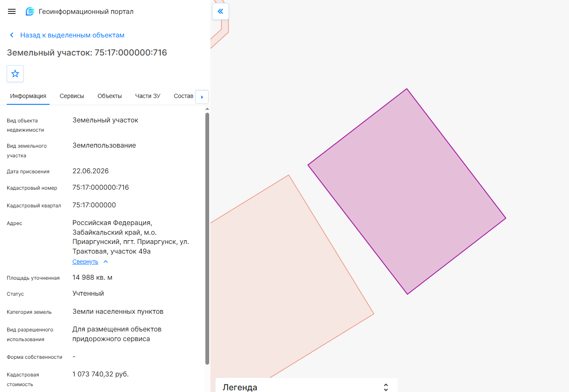This screenshot has width=569, height=392.
Task: Switch to the Сервисы tab
Action: (72, 96)
